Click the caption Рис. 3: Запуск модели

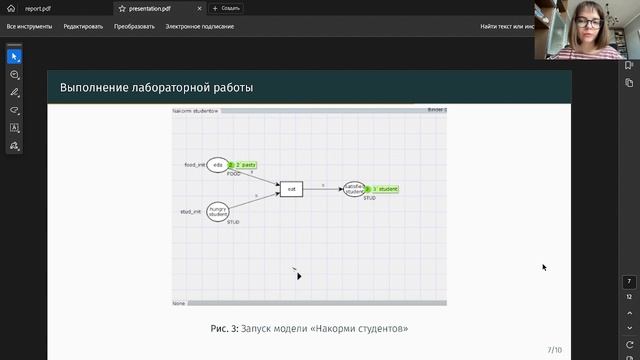tap(309, 329)
